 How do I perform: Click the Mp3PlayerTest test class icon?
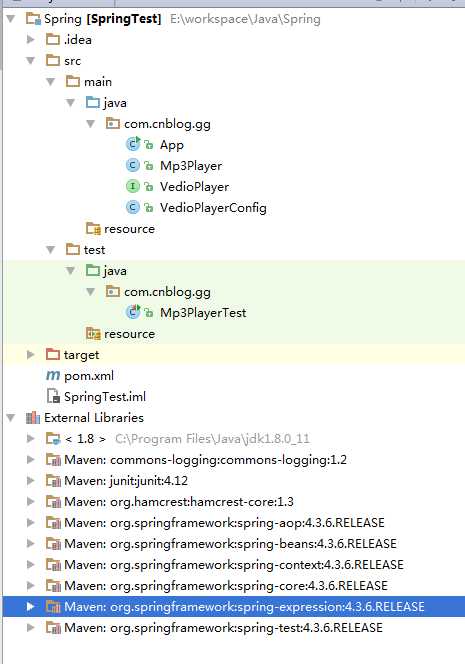133,312
